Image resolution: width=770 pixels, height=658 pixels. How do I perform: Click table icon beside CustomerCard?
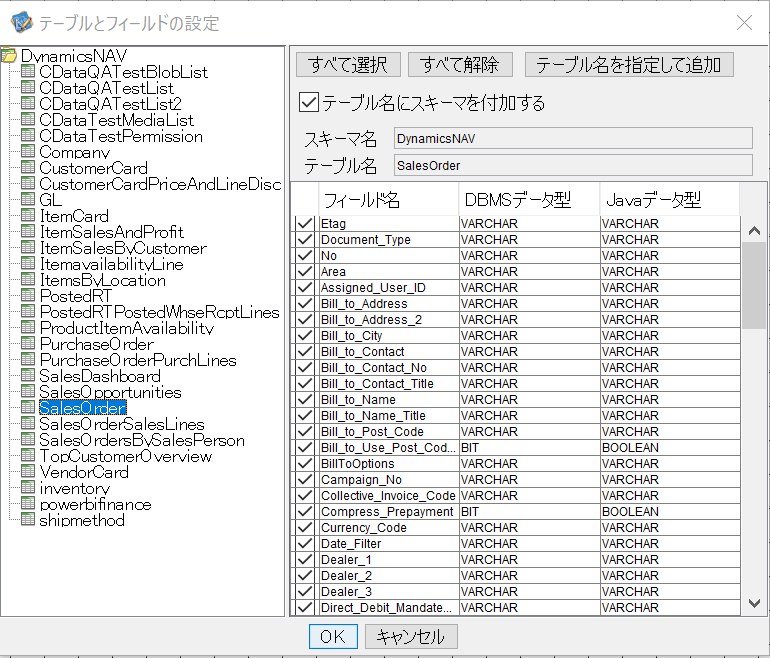click(28, 167)
